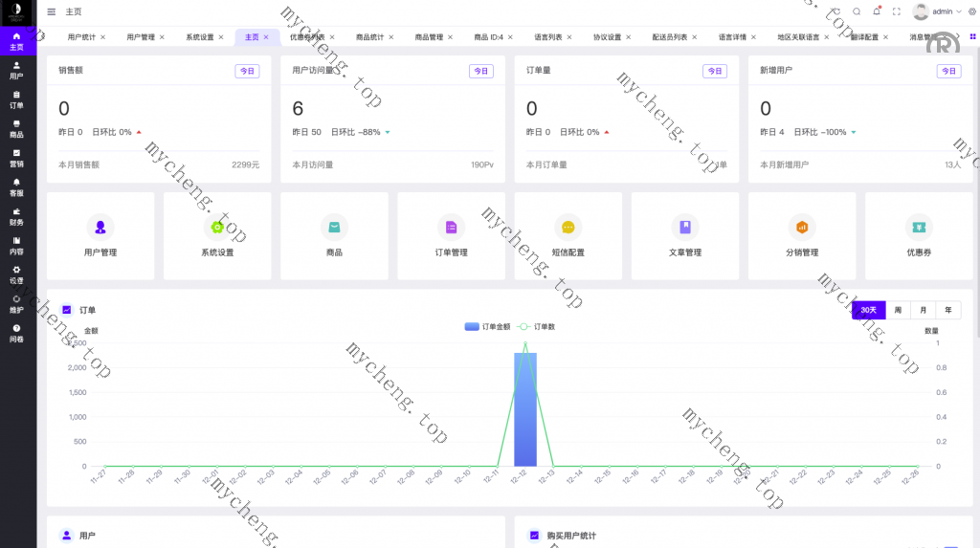Switch to the 用户统计 tab
Image resolution: width=980 pixels, height=548 pixels.
tap(81, 37)
